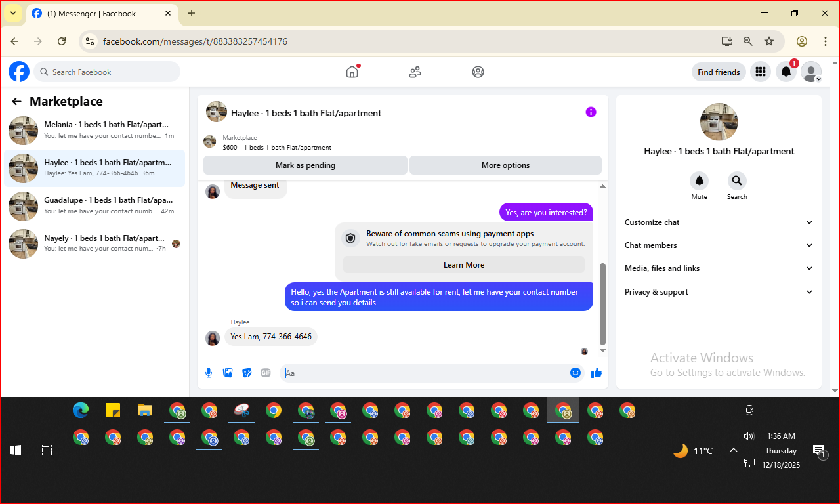The width and height of the screenshot is (840, 504).
Task: Open Sticky Notes from taskbar
Action: click(x=113, y=411)
